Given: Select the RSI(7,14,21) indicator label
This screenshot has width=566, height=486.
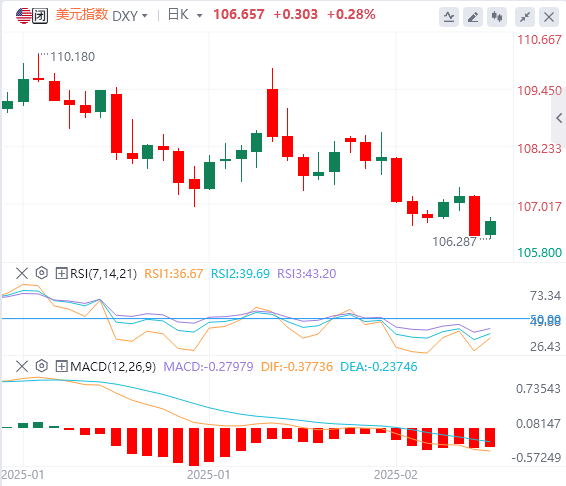Looking at the screenshot, I should click(104, 274).
